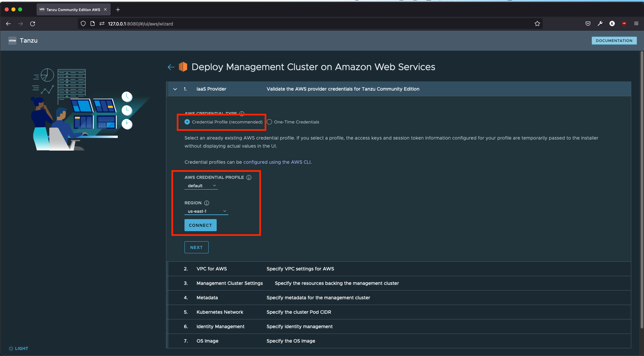Expand step 3 Management Cluster Settings
Image resolution: width=644 pixels, height=356 pixels.
(x=398, y=283)
